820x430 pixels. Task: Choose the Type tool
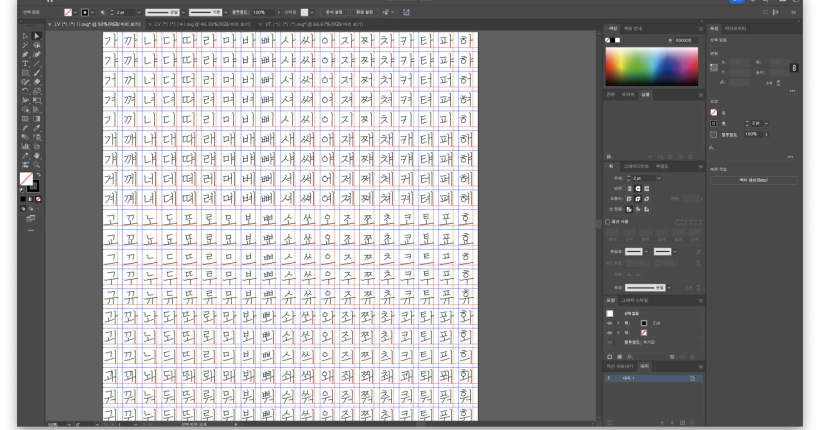click(x=25, y=63)
